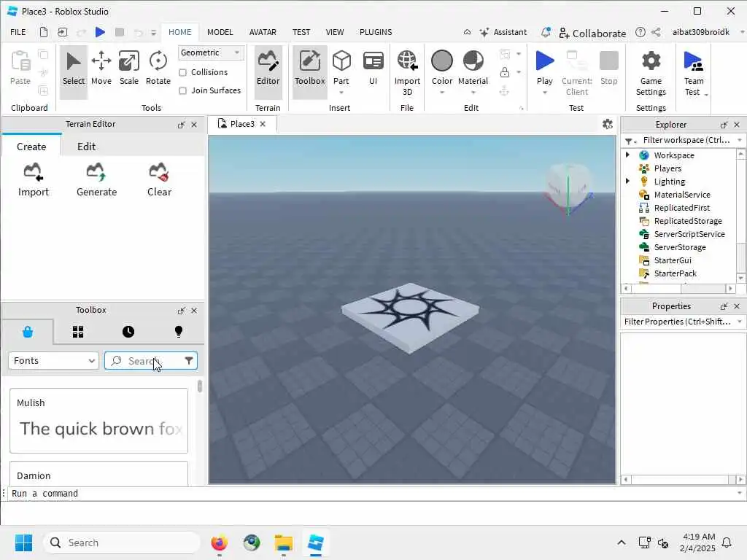The height and width of the screenshot is (560, 747).
Task: Select the Mulish font card
Action: (98, 421)
